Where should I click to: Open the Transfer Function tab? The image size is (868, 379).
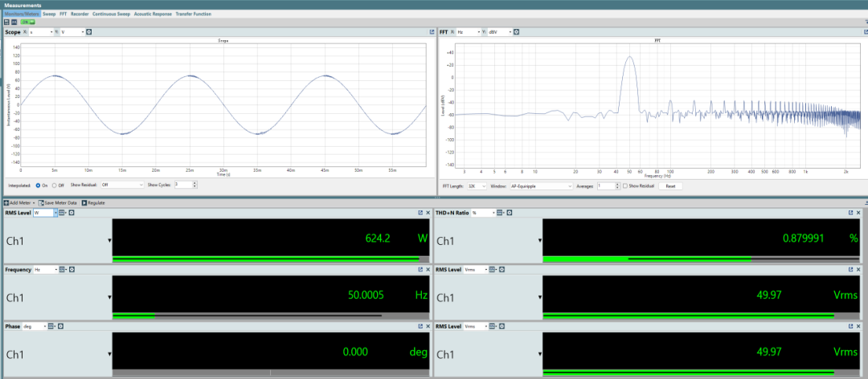pyautogui.click(x=193, y=14)
